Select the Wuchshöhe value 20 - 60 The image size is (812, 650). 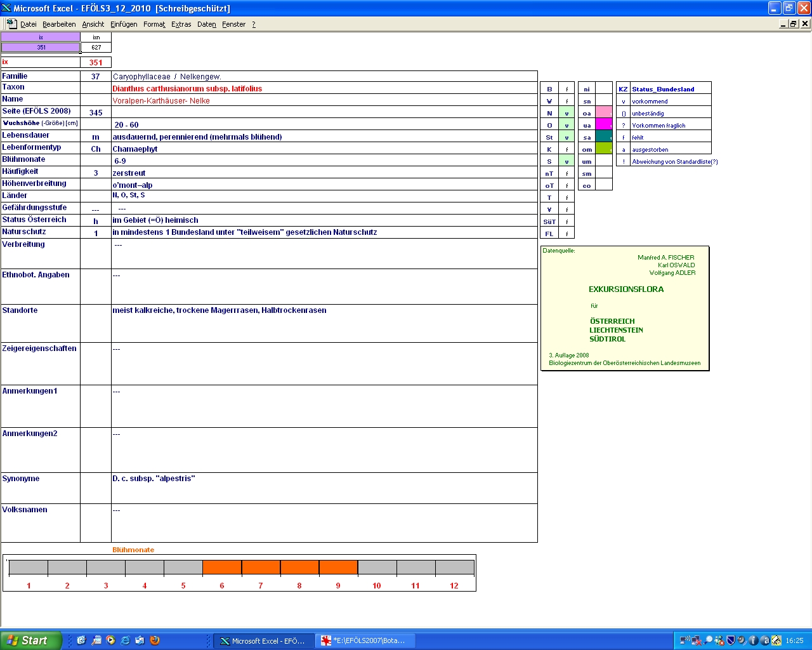pyautogui.click(x=324, y=124)
